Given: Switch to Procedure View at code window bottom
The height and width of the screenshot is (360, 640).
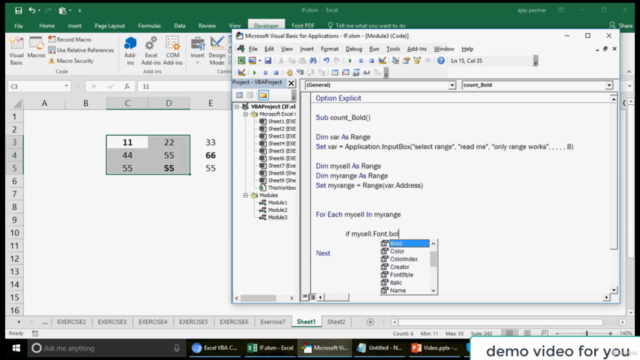Looking at the screenshot, I should click(x=305, y=297).
